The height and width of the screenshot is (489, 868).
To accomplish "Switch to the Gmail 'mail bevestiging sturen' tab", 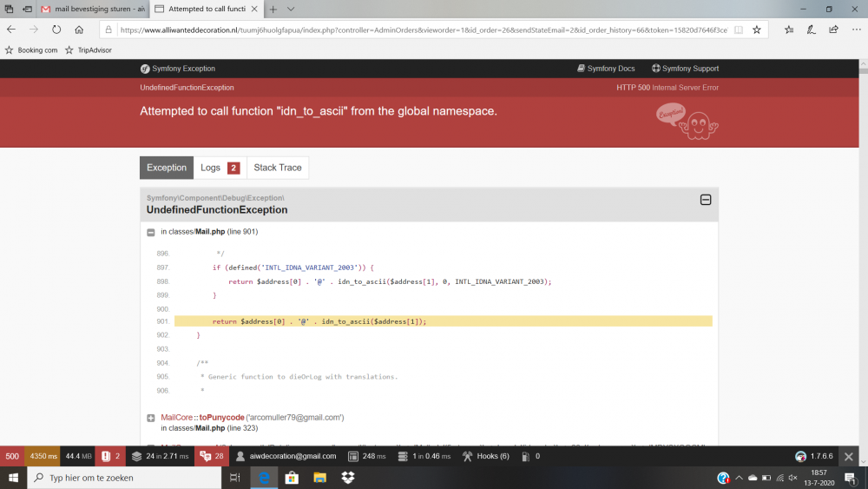I will click(93, 9).
